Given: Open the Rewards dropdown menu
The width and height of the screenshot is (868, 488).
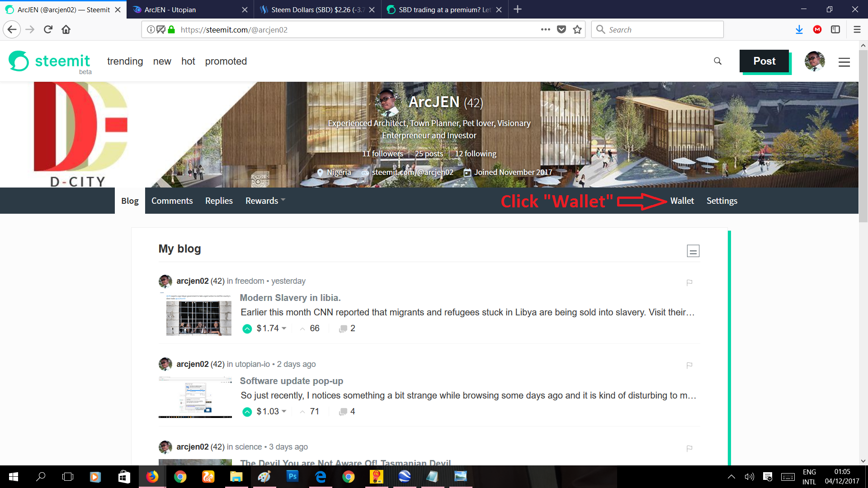Looking at the screenshot, I should tap(265, 201).
